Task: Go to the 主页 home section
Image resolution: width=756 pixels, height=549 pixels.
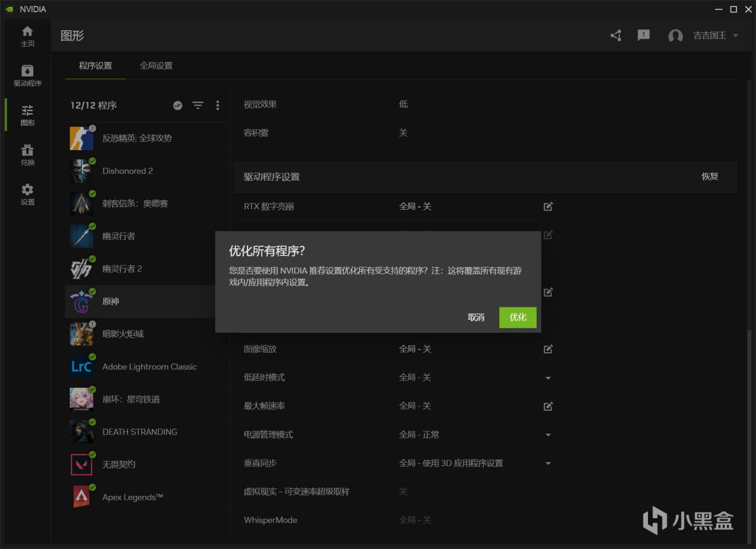Action: [28, 36]
